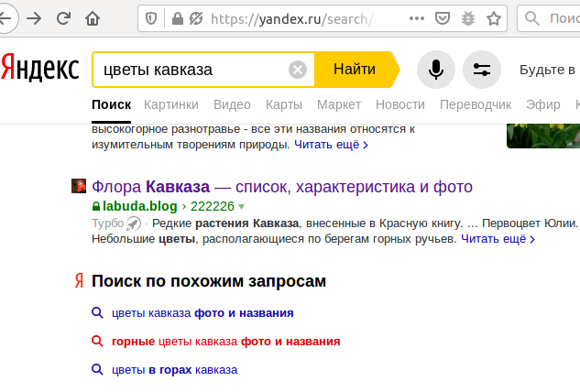The image size is (580, 392).
Task: Go back to the previous page
Action: [x=5, y=18]
